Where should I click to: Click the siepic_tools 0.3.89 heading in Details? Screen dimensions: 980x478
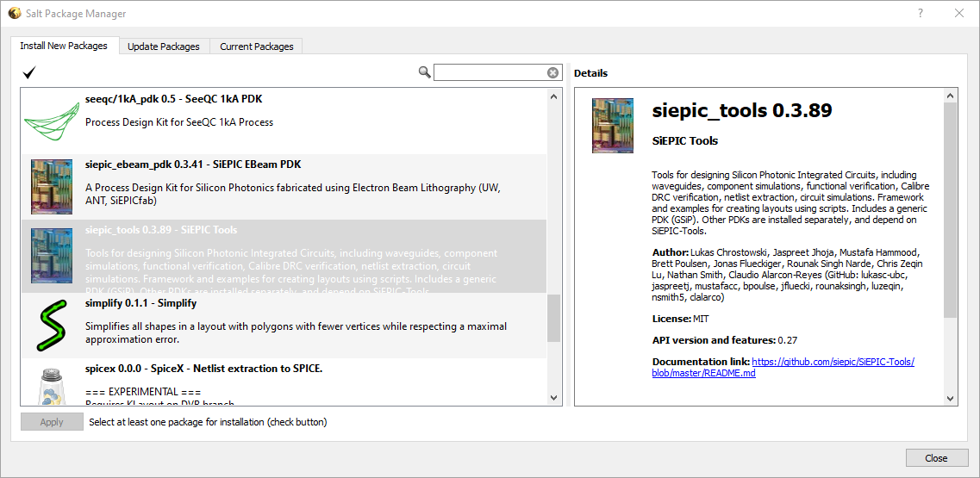[x=742, y=110]
